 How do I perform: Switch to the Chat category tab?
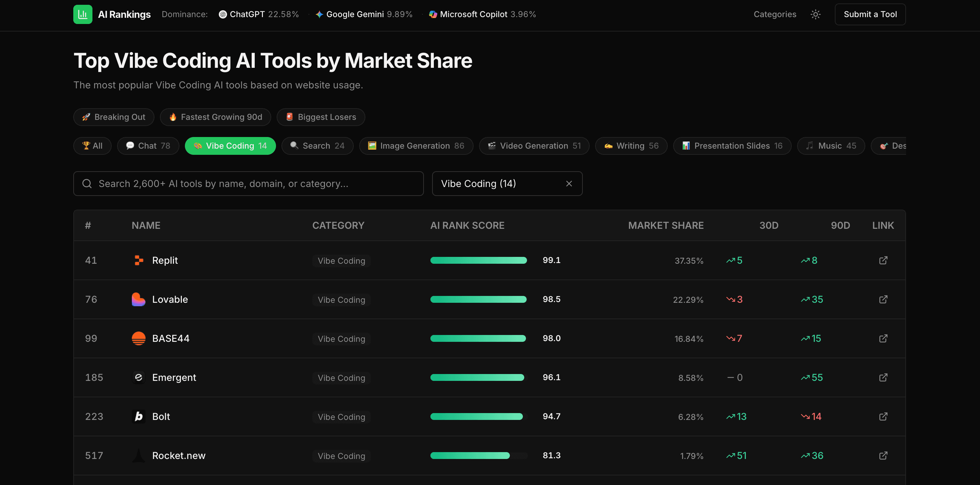[148, 146]
